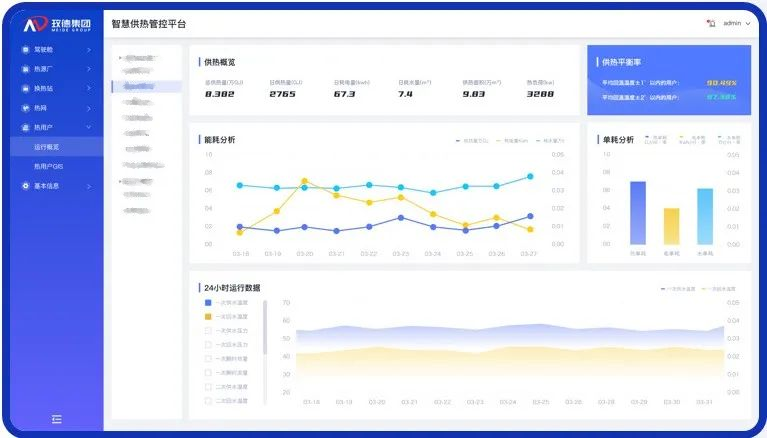The width and height of the screenshot is (767, 438).
Task: Click the 能耗分析 panel heading
Action: point(220,140)
